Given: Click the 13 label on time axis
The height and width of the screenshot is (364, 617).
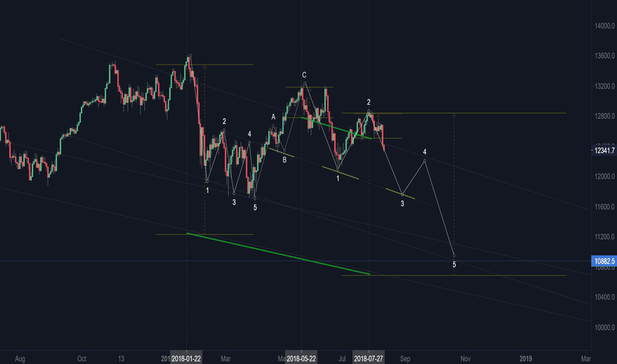Looking at the screenshot, I should tap(120, 359).
